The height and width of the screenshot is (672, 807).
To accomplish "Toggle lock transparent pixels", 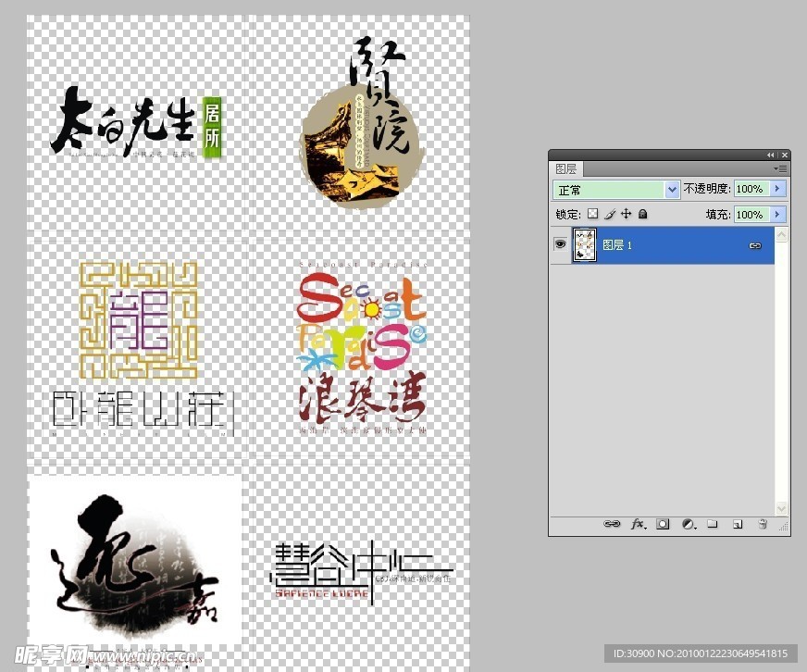I will click(593, 214).
